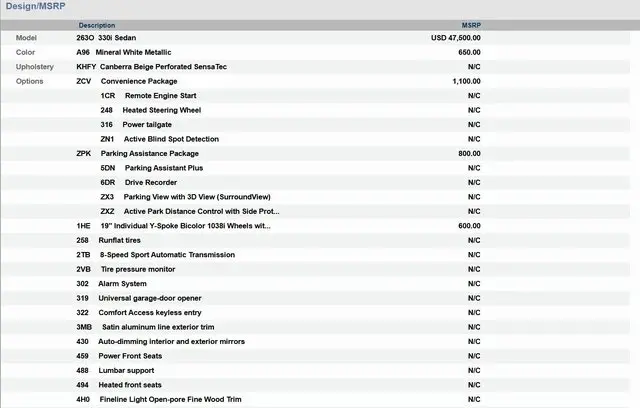Click Active Blind Spot Detection entry
Screen dimensions: 640x408
171,139
